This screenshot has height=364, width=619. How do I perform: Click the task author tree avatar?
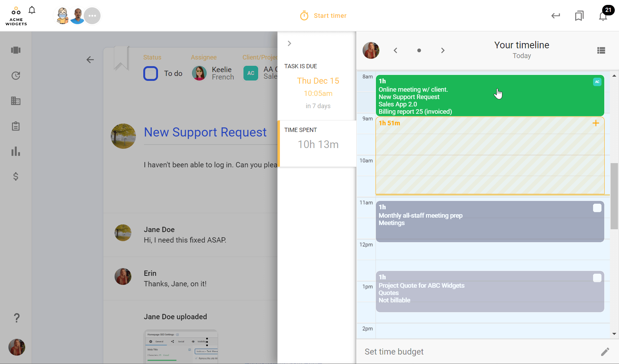123,136
